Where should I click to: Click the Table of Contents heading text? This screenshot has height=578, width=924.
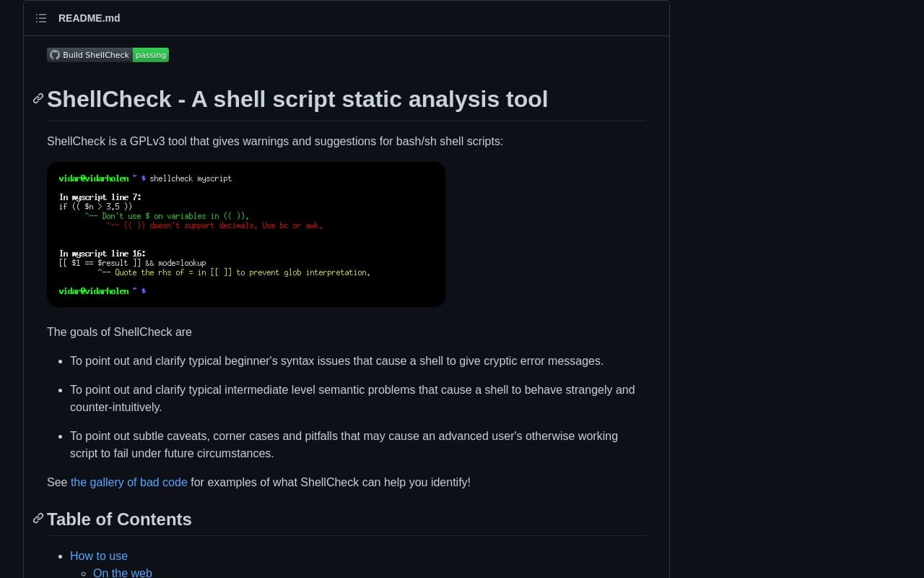coord(119,519)
